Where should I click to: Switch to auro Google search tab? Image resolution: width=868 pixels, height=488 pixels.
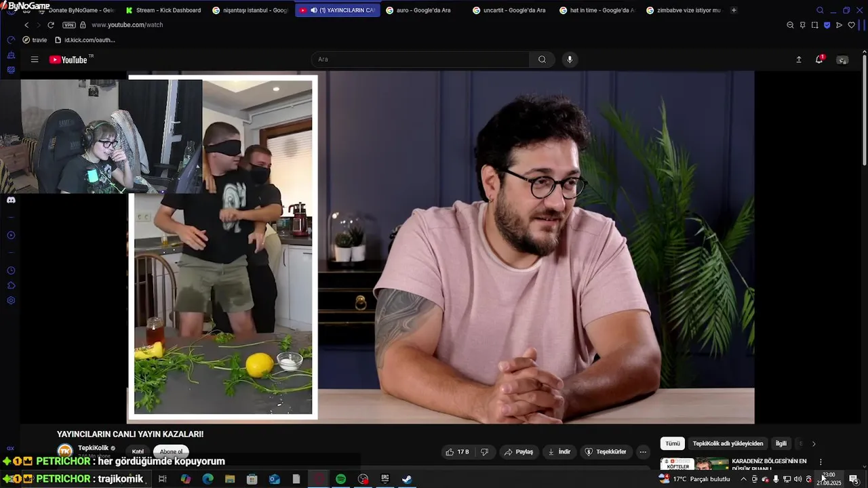(423, 10)
